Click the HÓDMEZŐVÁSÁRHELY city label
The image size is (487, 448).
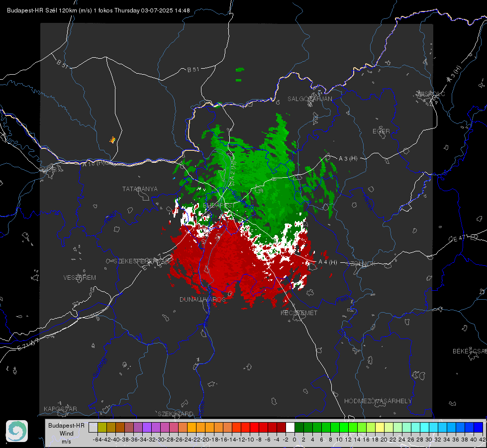click(x=378, y=401)
